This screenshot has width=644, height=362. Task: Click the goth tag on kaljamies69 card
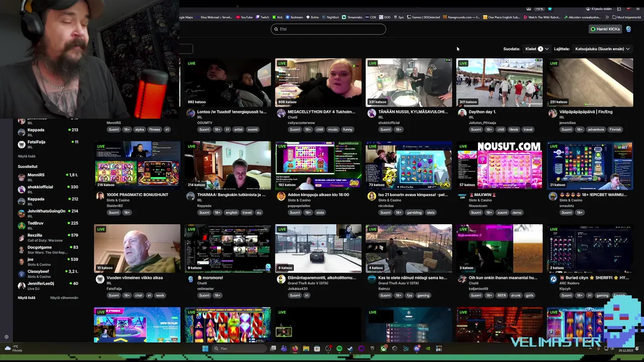pyautogui.click(x=529, y=296)
